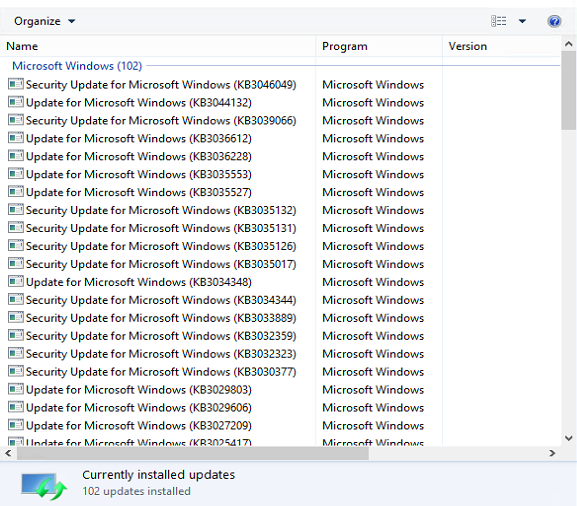Click the icon beside Security Update KB3039066
577x506 pixels.
click(x=16, y=120)
